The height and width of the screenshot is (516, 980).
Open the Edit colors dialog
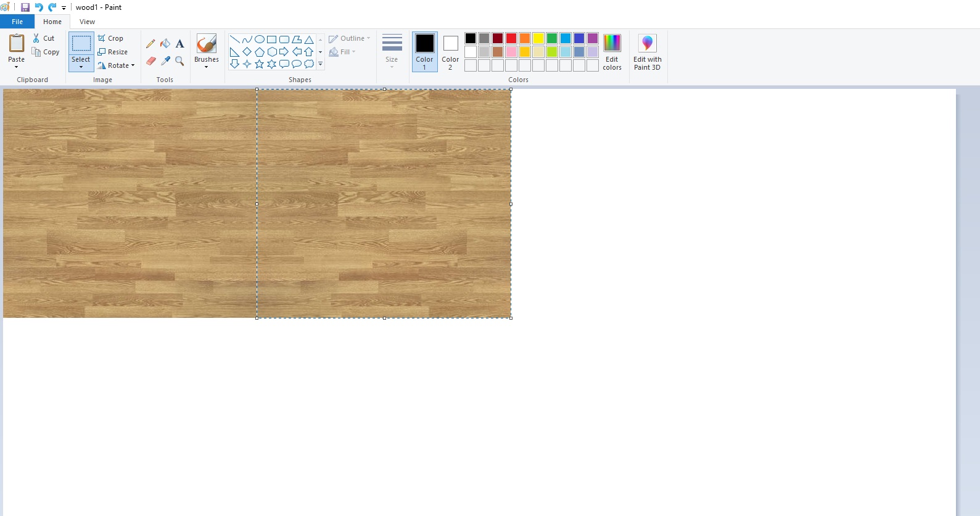point(612,52)
